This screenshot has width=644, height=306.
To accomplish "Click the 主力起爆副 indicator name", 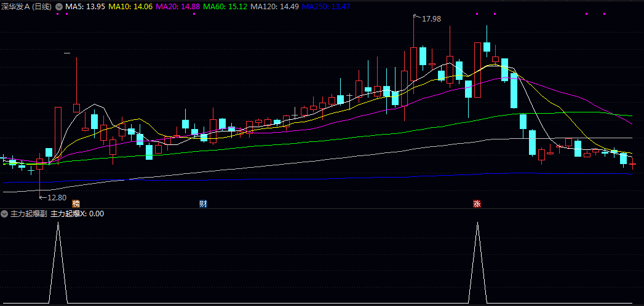I will pos(28,214).
